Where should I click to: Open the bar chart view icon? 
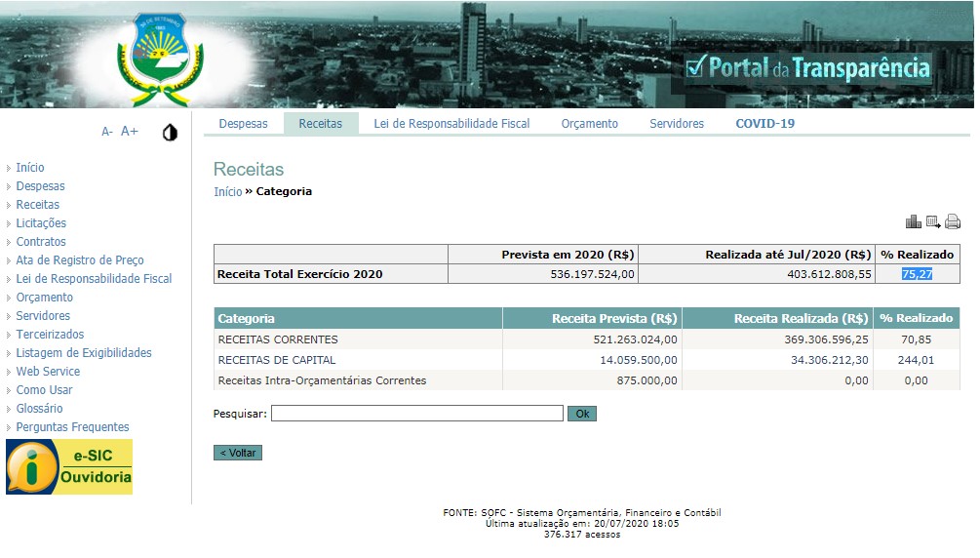pos(913,222)
